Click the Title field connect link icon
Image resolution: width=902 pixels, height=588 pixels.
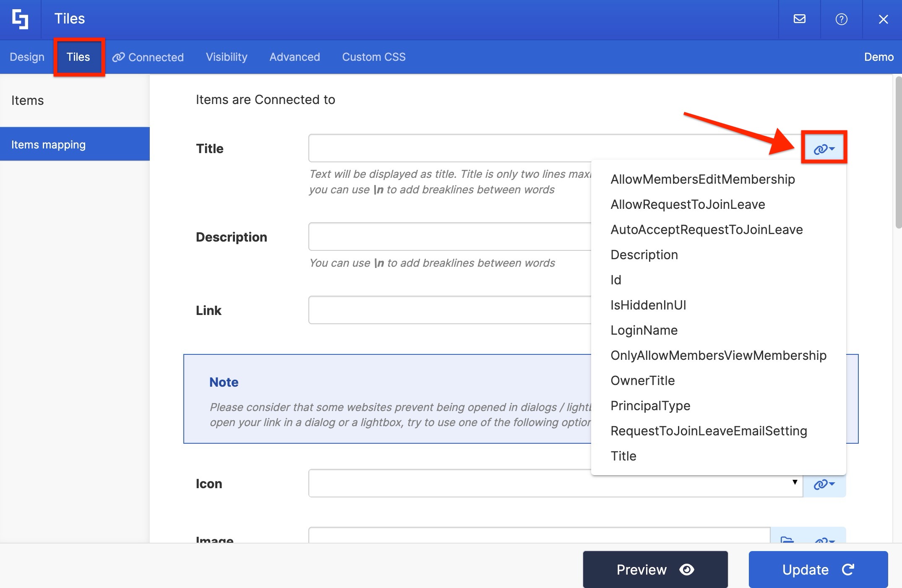click(824, 148)
